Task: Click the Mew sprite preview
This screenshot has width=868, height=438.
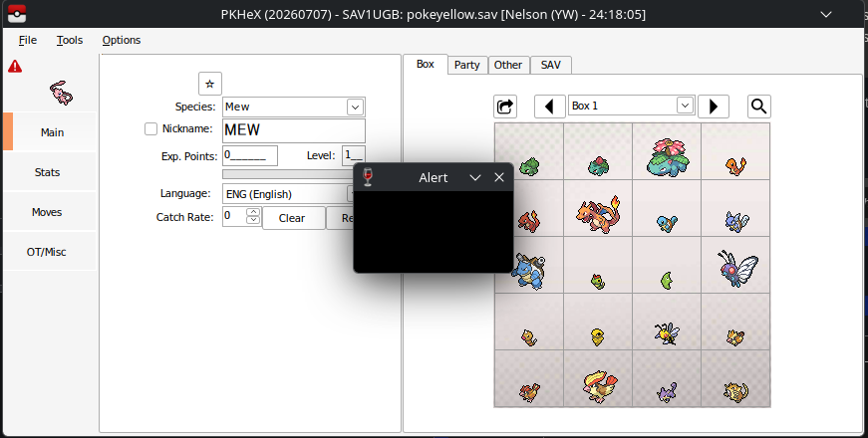Action: [61, 93]
